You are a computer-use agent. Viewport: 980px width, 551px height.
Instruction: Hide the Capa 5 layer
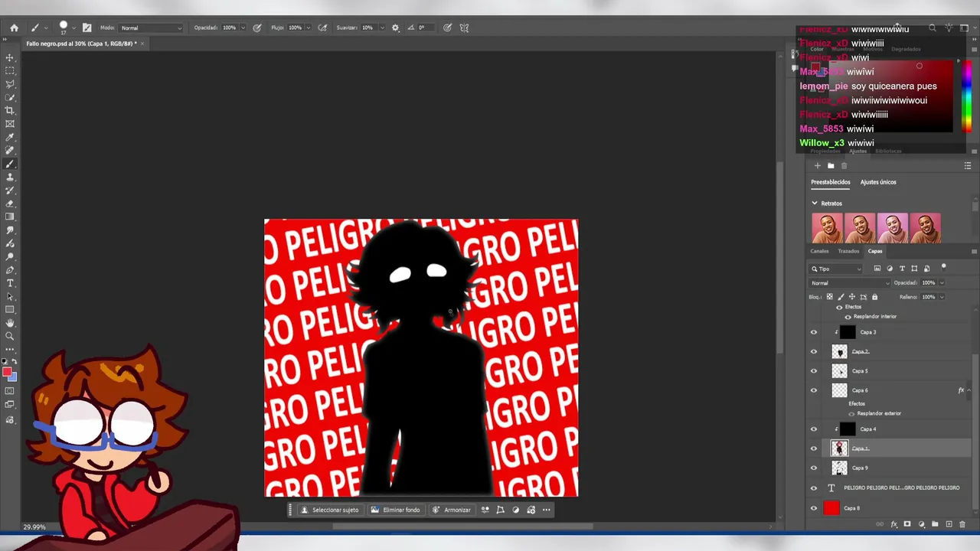coord(814,371)
